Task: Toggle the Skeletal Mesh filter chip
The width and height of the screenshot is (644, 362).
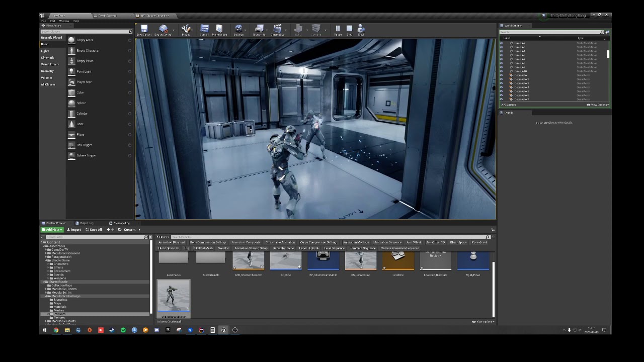Action: click(x=203, y=248)
